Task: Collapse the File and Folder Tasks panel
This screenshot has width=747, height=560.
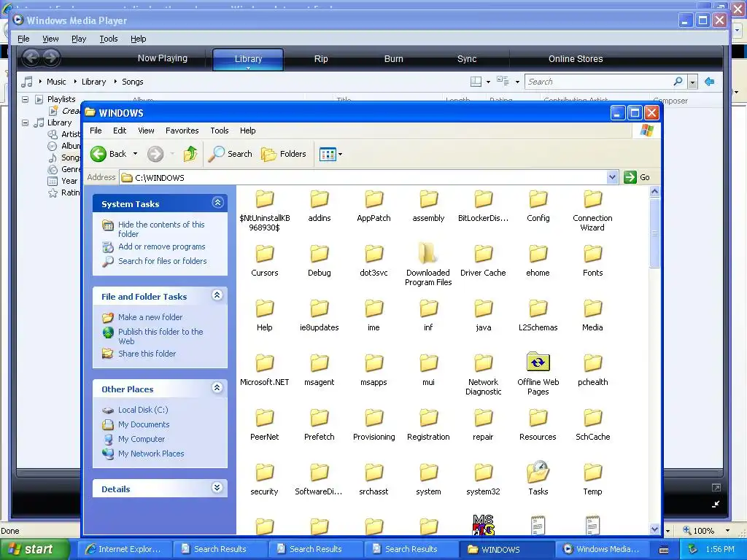Action: point(217,295)
